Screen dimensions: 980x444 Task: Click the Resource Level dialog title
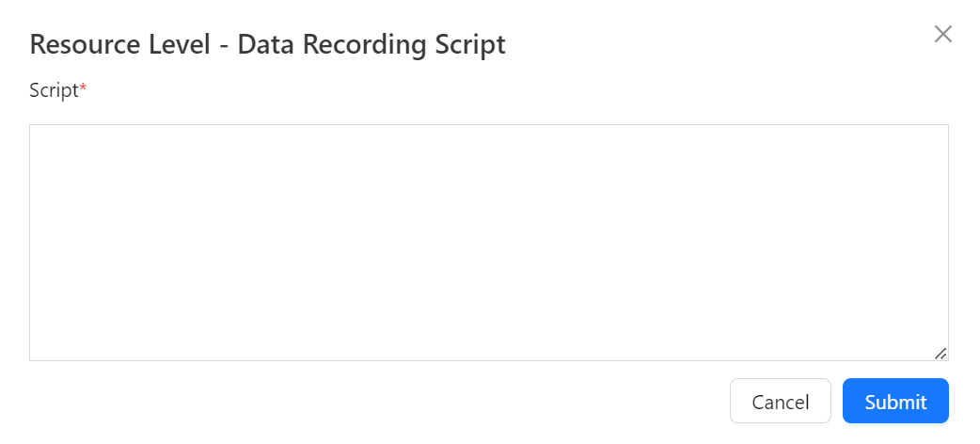click(267, 44)
